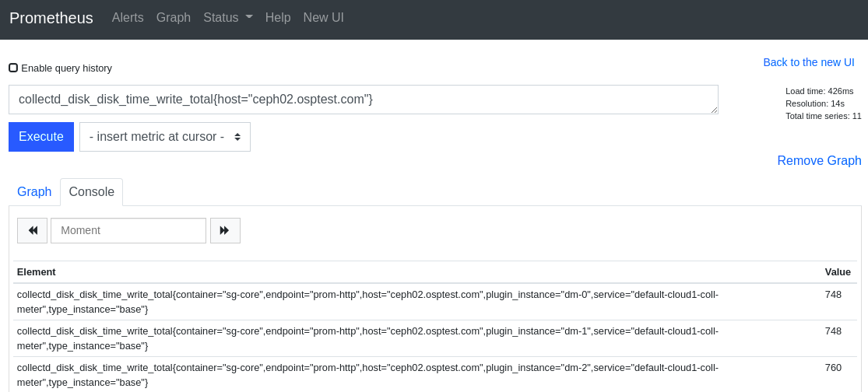Screen dimensions: 868x392
Task: Switch to New UI from navbar
Action: [x=323, y=18]
